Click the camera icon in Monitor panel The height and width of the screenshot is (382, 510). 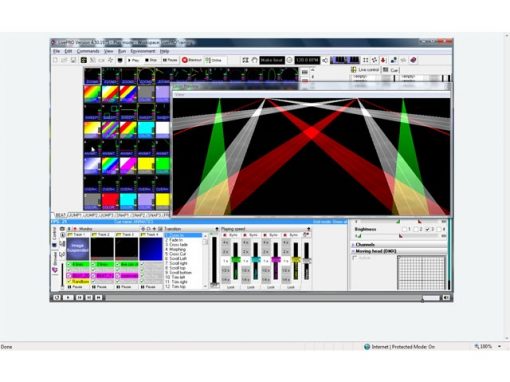62,229
